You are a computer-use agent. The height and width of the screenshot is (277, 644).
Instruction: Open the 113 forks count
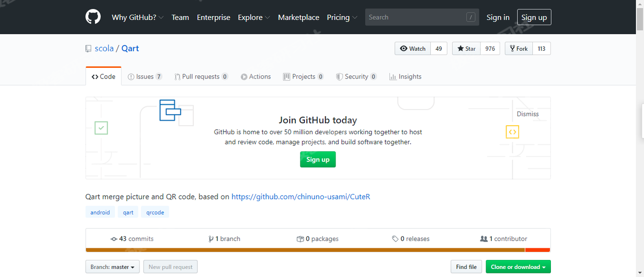pos(541,49)
